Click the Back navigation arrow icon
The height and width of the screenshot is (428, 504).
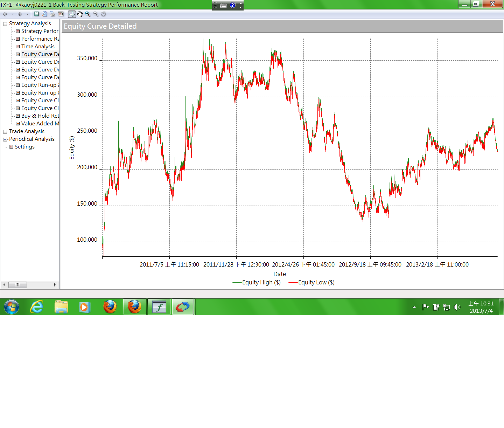click(x=5, y=14)
